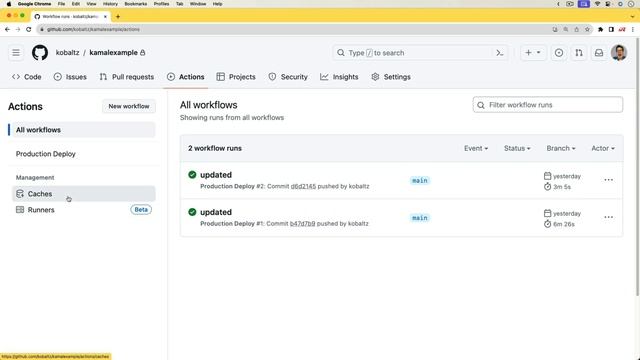
Task: Open more options for Production Deploy #1 run
Action: point(608,217)
